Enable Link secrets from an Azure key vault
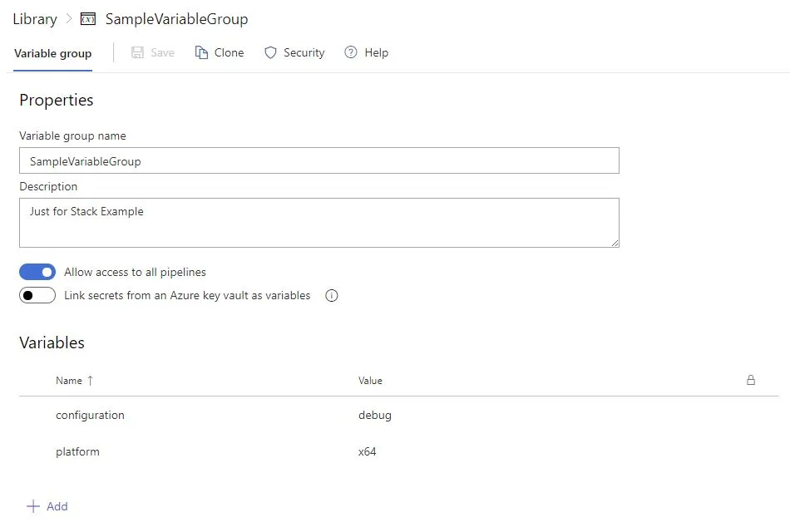790x532 pixels. (37, 295)
